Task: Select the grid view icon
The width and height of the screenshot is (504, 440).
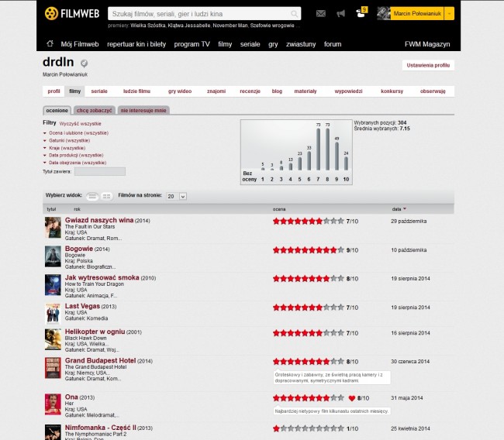Action: [106, 196]
